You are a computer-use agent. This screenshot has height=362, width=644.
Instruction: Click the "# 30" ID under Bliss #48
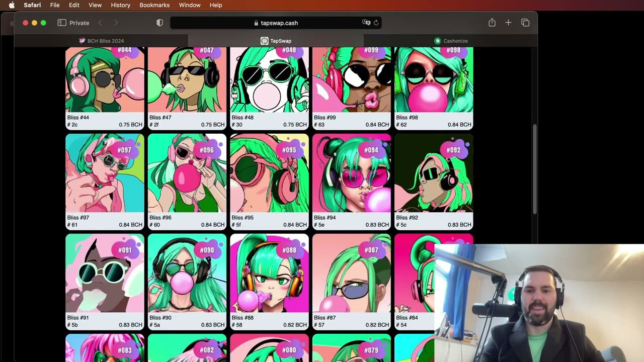pos(237,125)
